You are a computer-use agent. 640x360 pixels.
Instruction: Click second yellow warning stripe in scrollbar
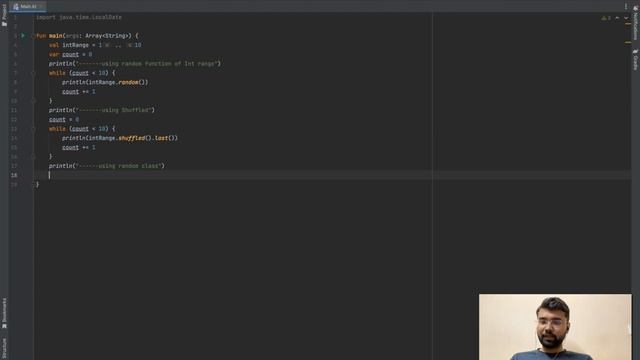click(628, 42)
